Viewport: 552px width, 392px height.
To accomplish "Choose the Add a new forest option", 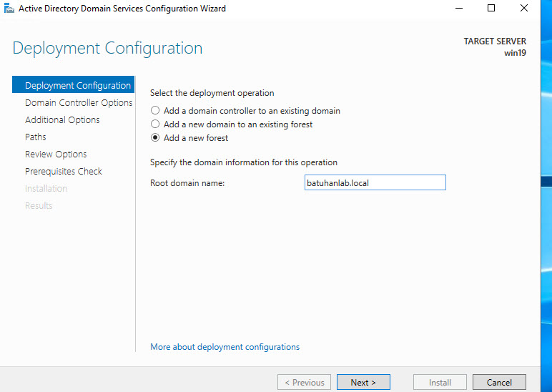I will [x=155, y=138].
